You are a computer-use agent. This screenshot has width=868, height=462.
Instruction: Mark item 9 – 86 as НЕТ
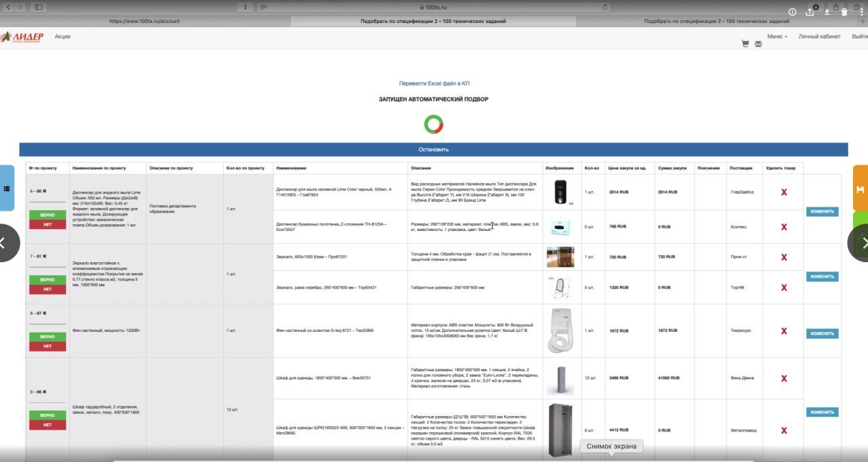pos(47,425)
